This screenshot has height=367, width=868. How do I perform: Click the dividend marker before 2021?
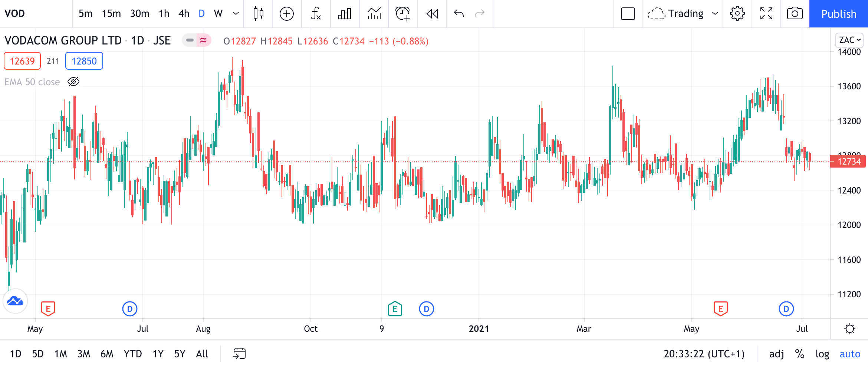pyautogui.click(x=427, y=309)
